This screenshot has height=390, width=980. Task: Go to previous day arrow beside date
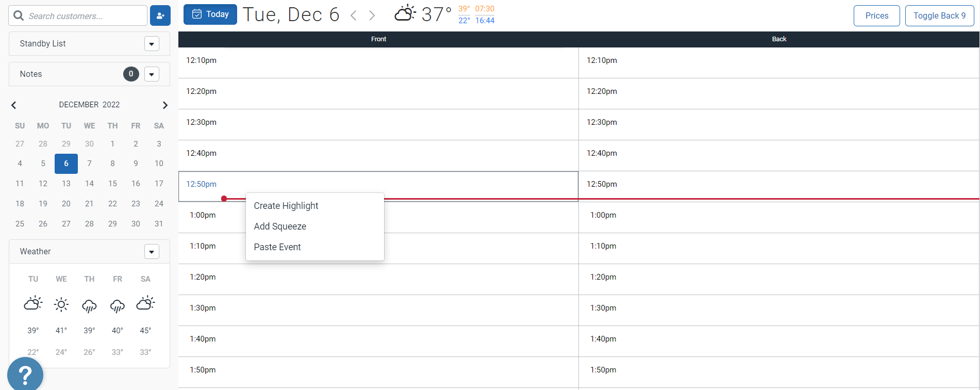(354, 15)
